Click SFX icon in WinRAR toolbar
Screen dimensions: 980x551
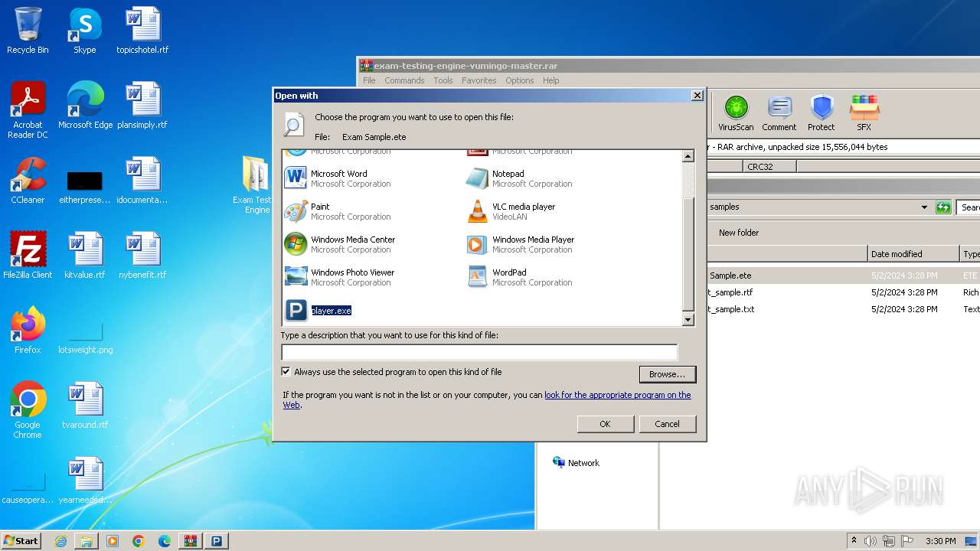864,113
